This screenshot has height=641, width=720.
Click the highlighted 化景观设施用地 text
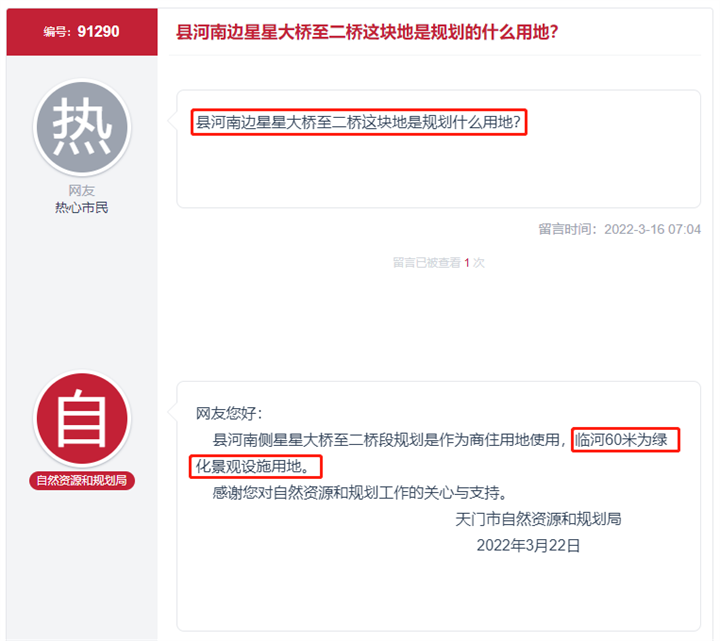pyautogui.click(x=257, y=466)
